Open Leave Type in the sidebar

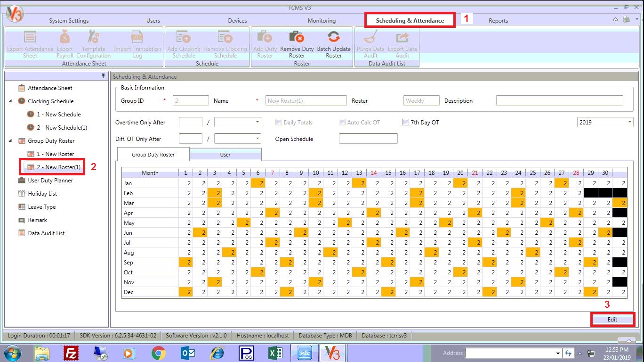coord(41,207)
